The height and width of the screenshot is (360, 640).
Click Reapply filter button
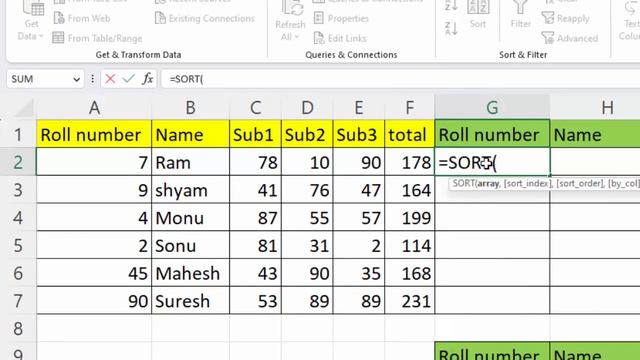tap(566, 18)
